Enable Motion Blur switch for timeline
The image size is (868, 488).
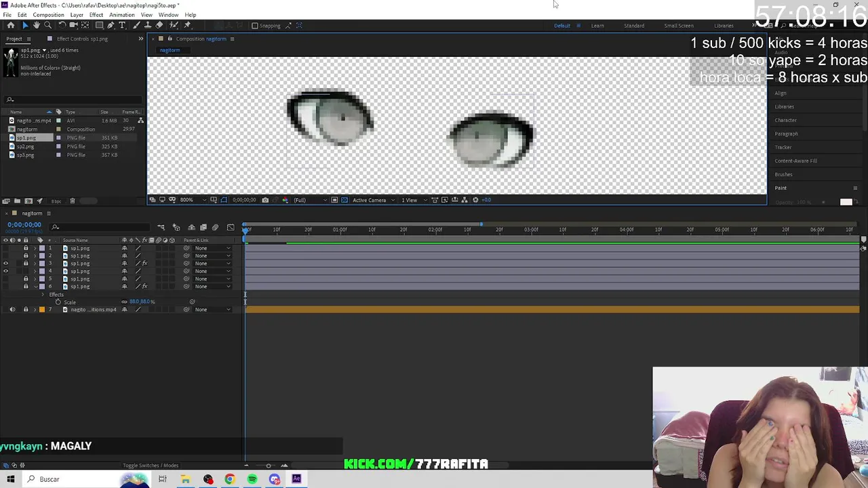click(x=215, y=228)
